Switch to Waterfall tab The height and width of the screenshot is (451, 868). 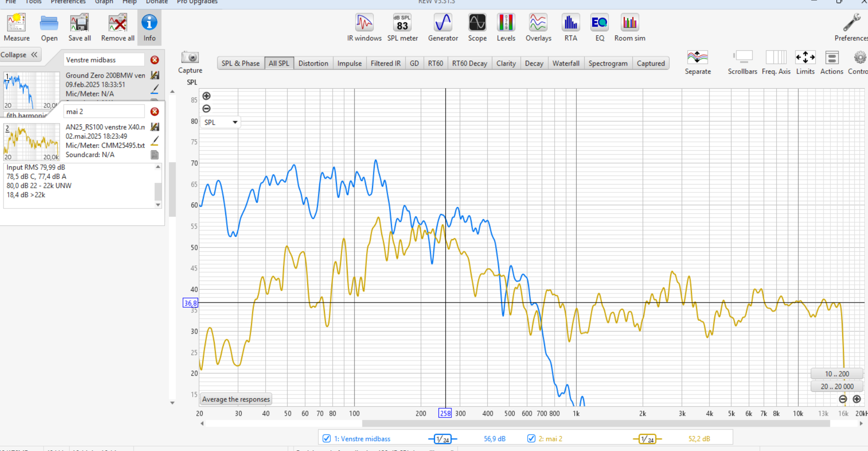(566, 63)
